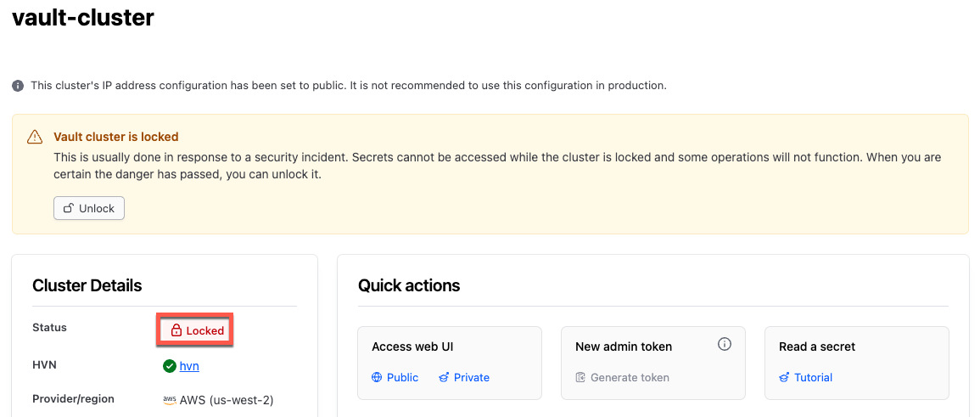Viewport: 980px width, 417px height.
Task: Click the Locked status badge
Action: coord(195,330)
